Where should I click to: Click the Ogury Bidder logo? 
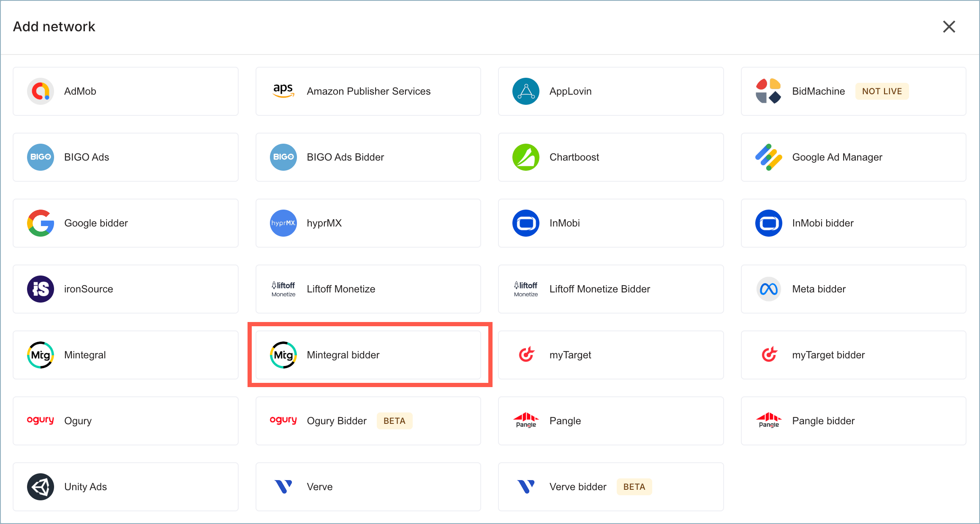tap(283, 420)
